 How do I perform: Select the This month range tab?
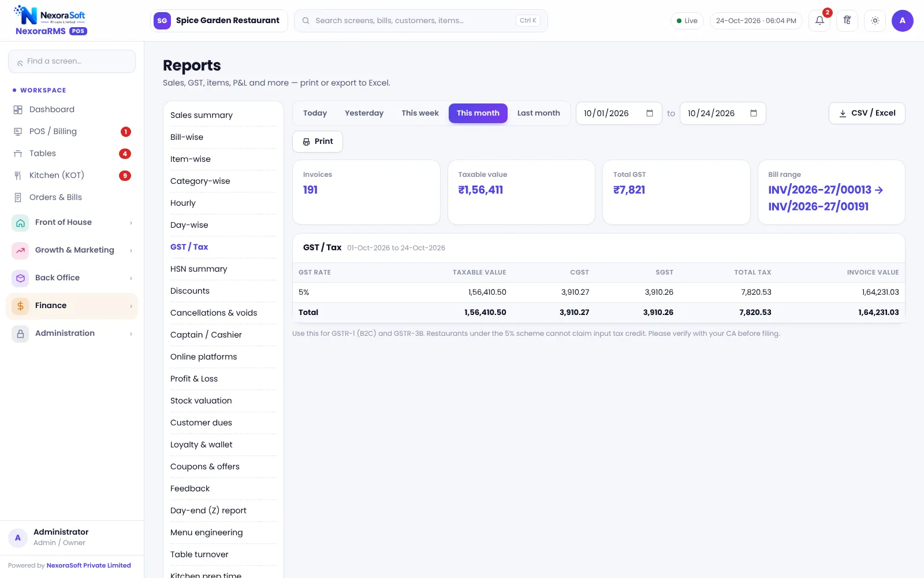(x=478, y=113)
